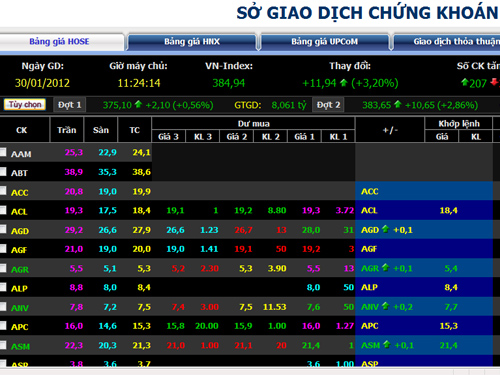The width and height of the screenshot is (500, 375).
Task: Click the AGR +0,1 up arrow
Action: click(386, 267)
